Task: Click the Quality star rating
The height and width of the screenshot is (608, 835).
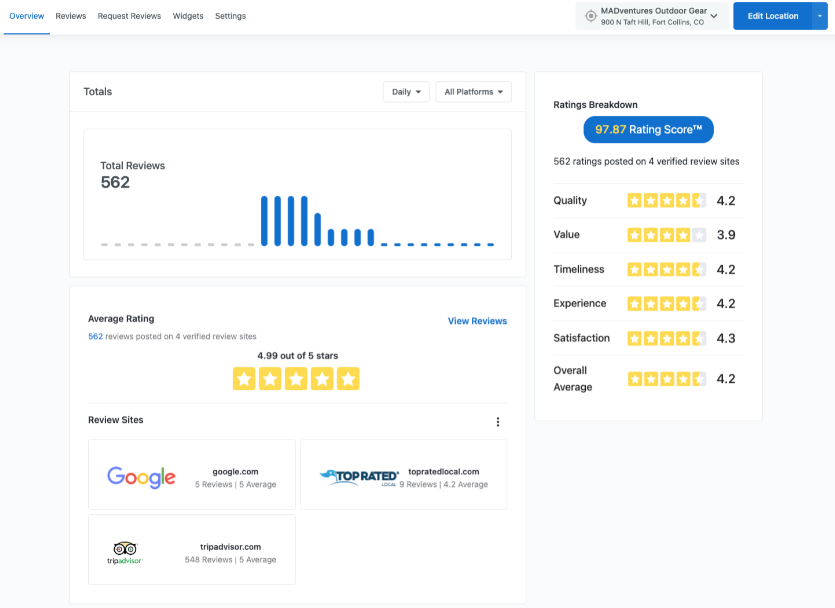Action: click(666, 200)
